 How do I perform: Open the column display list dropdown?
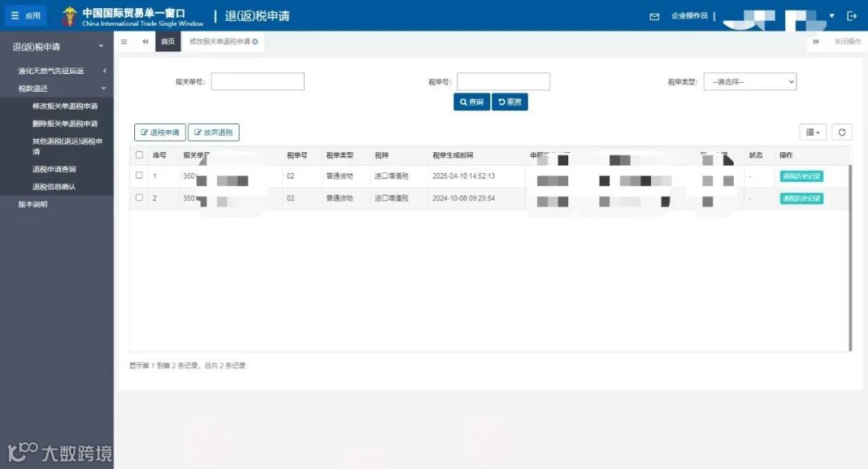point(813,132)
